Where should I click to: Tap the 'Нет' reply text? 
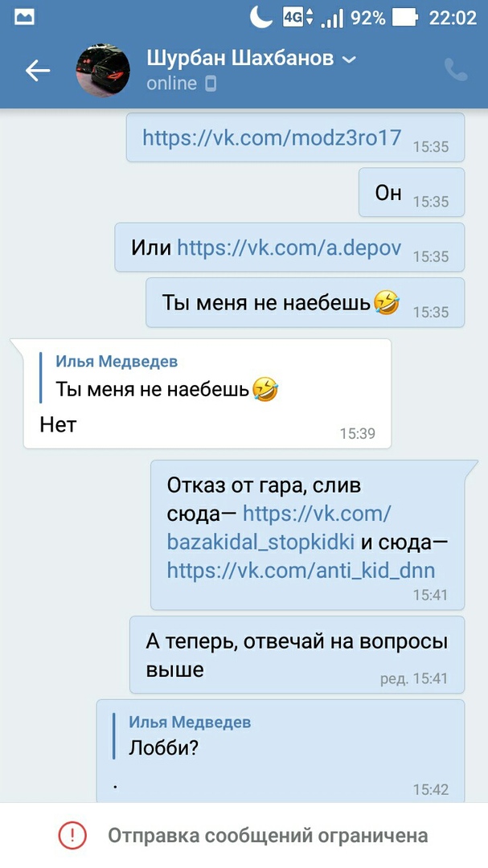[x=58, y=424]
